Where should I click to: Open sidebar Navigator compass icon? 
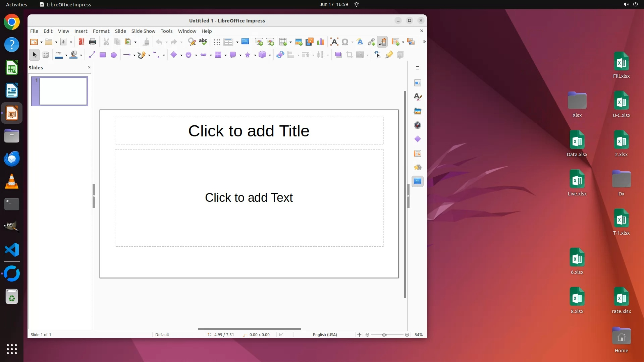pyautogui.click(x=418, y=125)
